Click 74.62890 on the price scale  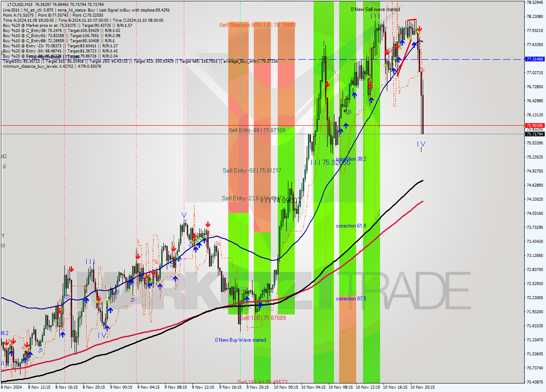point(535,185)
